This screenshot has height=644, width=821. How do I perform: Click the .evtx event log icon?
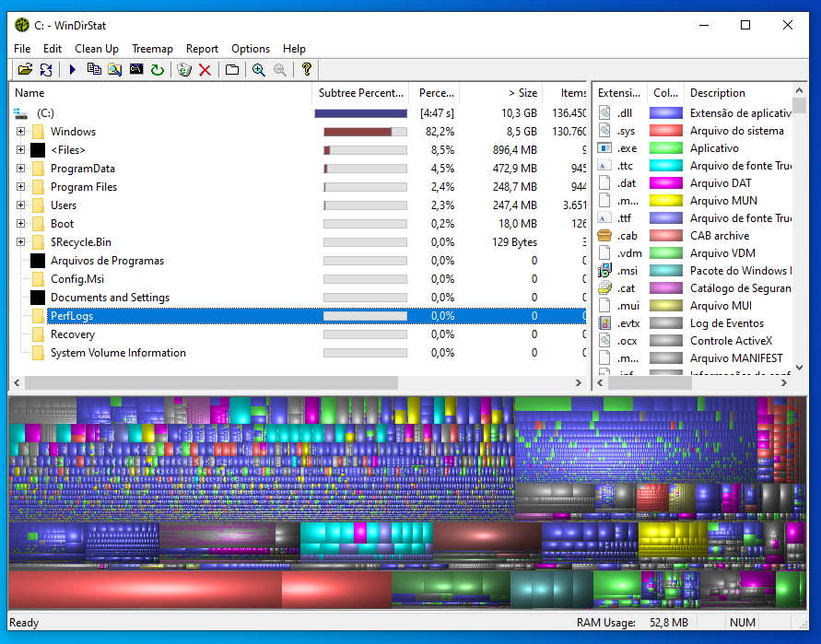point(604,323)
